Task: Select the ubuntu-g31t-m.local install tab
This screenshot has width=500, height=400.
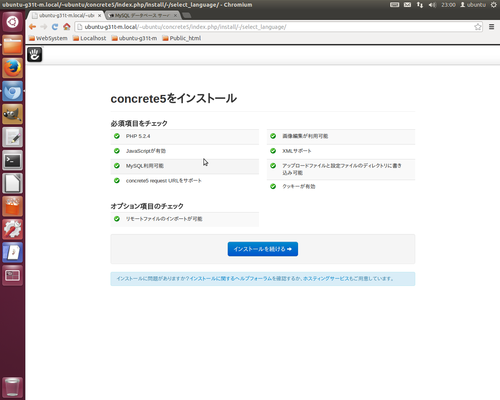Action: click(x=65, y=15)
